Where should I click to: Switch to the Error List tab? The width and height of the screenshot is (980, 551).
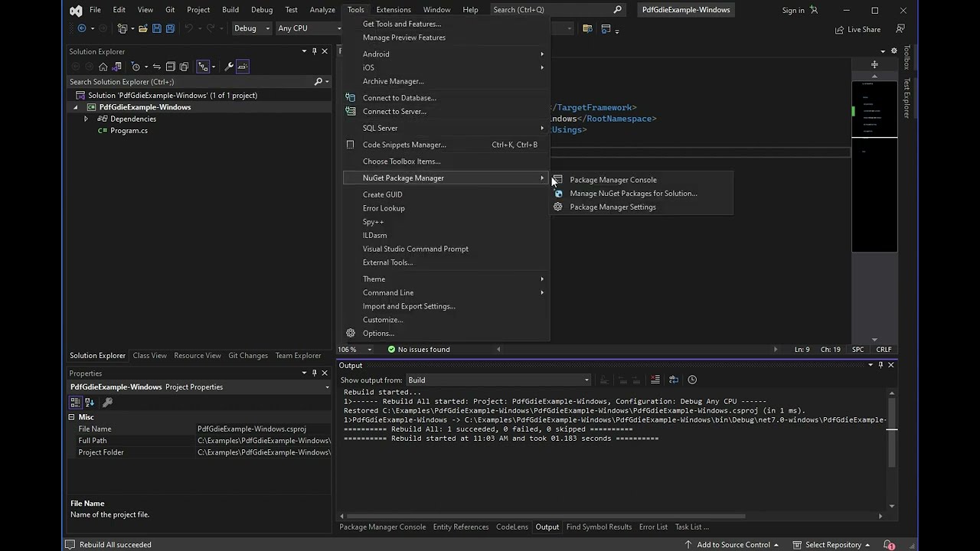click(x=653, y=527)
